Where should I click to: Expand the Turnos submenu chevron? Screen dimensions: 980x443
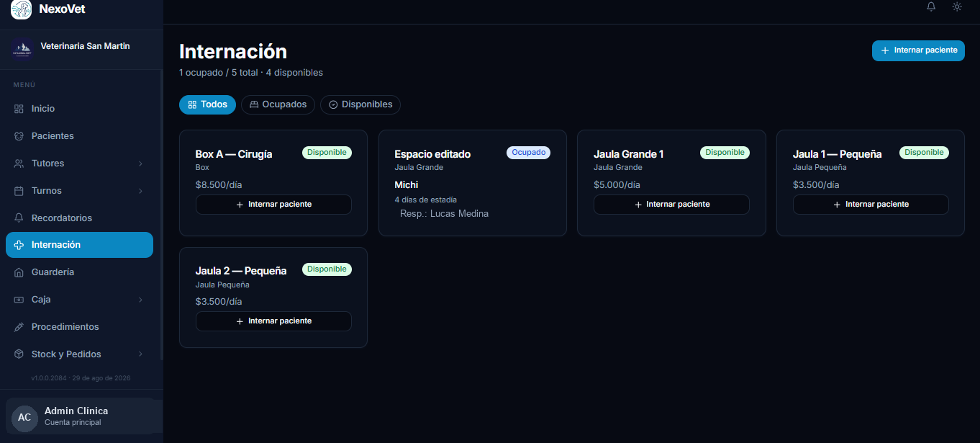(x=140, y=191)
